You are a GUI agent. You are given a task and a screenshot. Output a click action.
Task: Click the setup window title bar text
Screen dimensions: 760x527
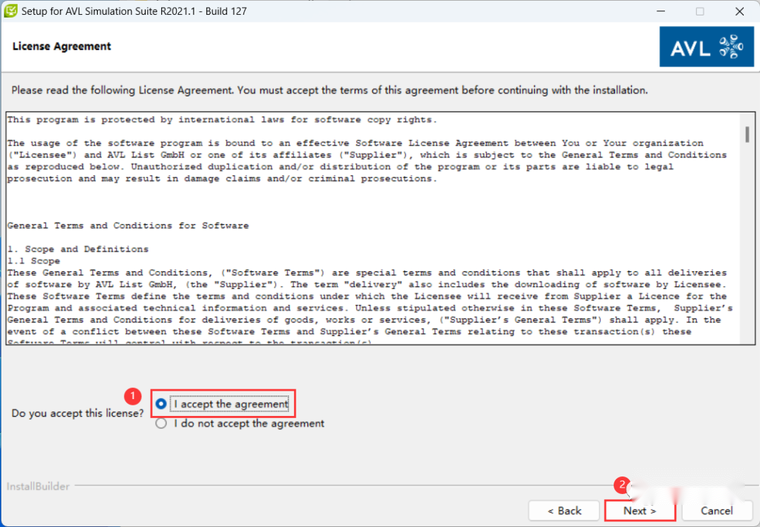134,11
